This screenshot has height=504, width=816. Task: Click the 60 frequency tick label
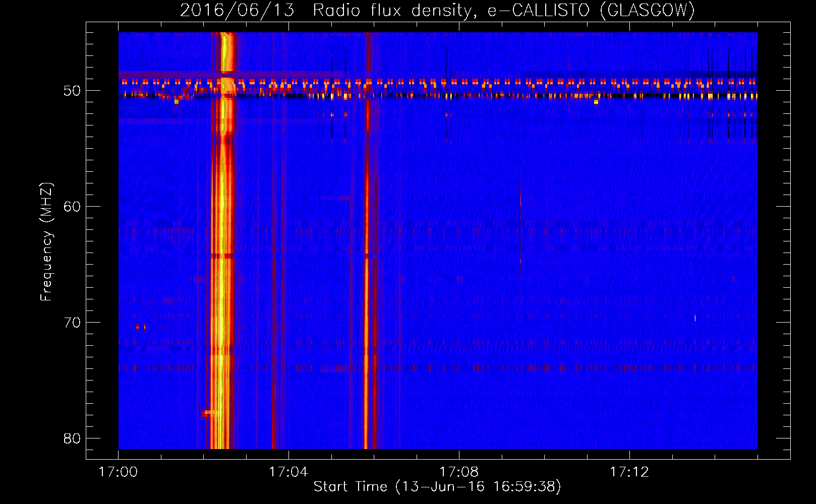(x=72, y=207)
